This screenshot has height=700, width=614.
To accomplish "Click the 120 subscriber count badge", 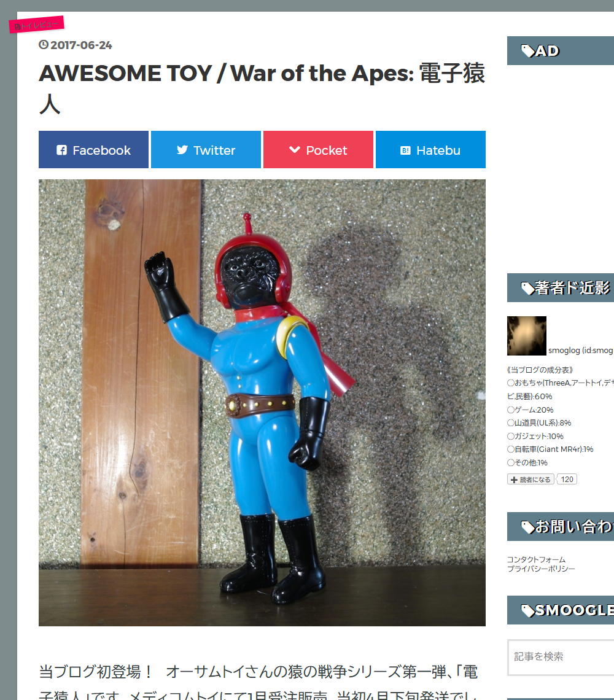I will [x=567, y=480].
